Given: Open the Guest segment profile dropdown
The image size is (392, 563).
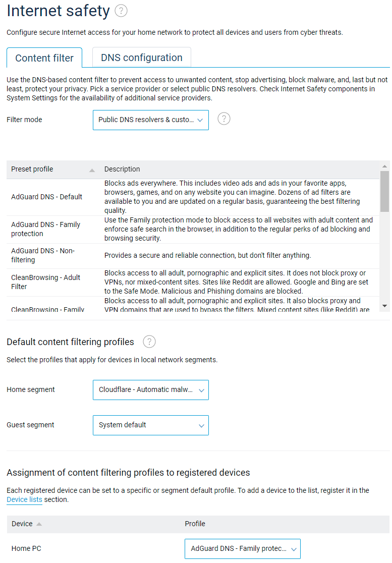Looking at the screenshot, I should pyautogui.click(x=150, y=425).
